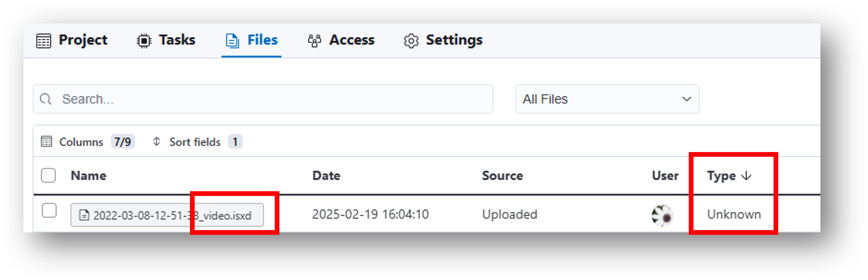Click into the Search input field
868x280 pixels.
point(263,99)
